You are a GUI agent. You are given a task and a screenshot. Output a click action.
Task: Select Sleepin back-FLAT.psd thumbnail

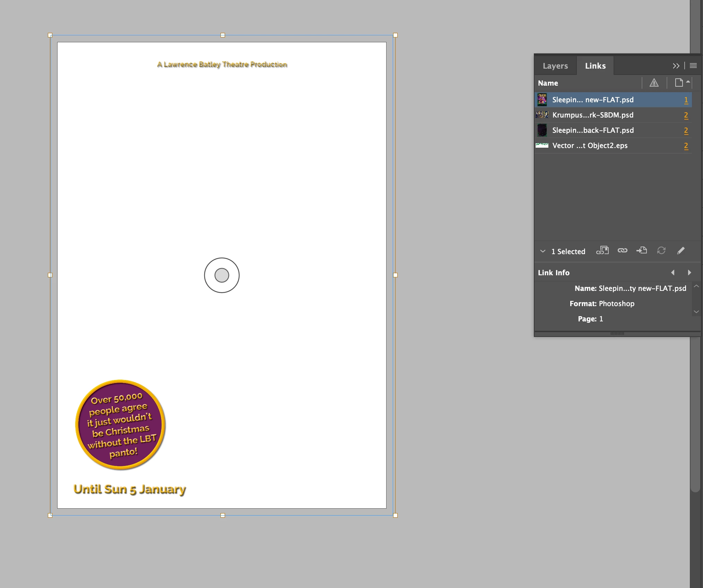(542, 130)
